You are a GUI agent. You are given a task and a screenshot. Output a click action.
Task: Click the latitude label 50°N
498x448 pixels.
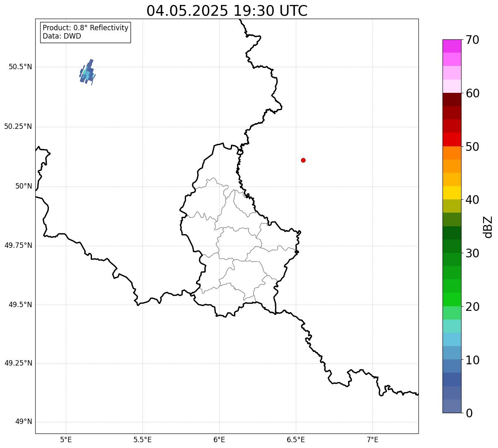click(24, 186)
